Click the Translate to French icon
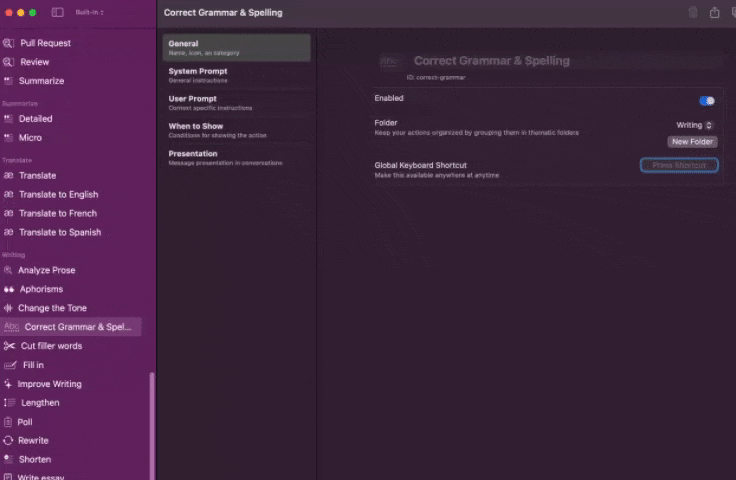The height and width of the screenshot is (480, 736). tap(8, 213)
